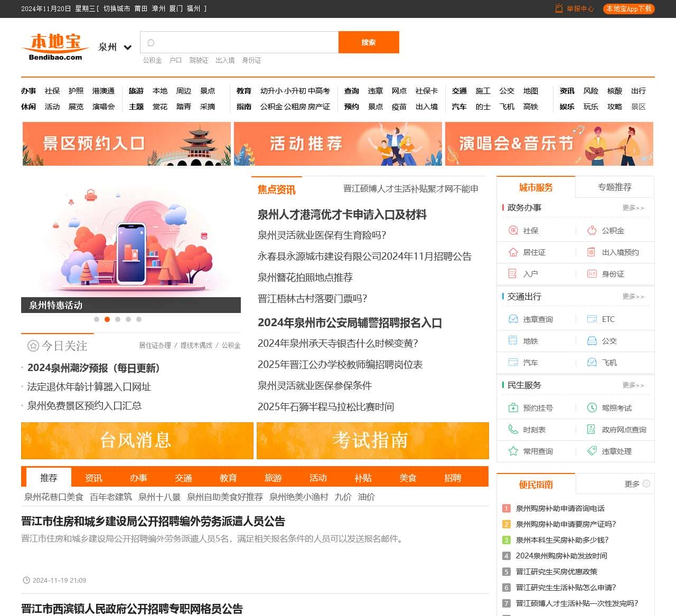
Task: Click the 景区预约入口 banner
Action: (126, 144)
